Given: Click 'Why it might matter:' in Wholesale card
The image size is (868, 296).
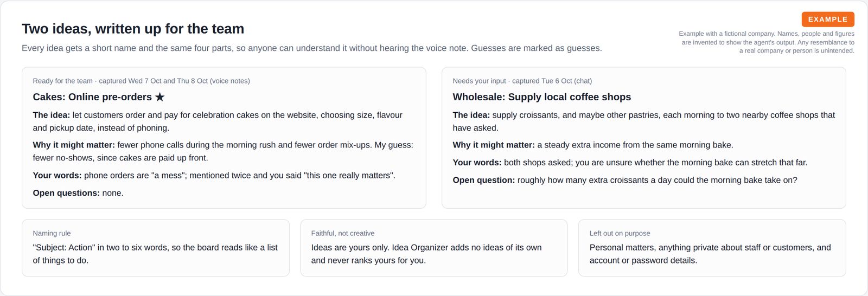Looking at the screenshot, I should [x=494, y=145].
